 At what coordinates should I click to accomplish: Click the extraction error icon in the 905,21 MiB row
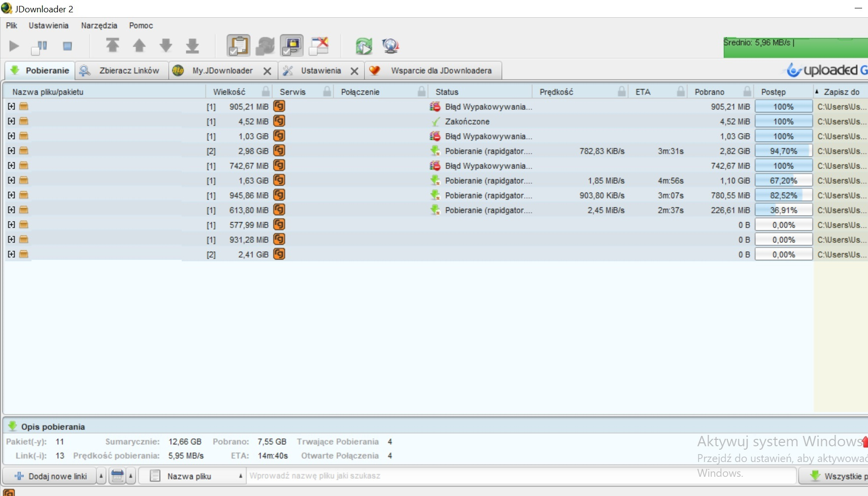coord(435,106)
